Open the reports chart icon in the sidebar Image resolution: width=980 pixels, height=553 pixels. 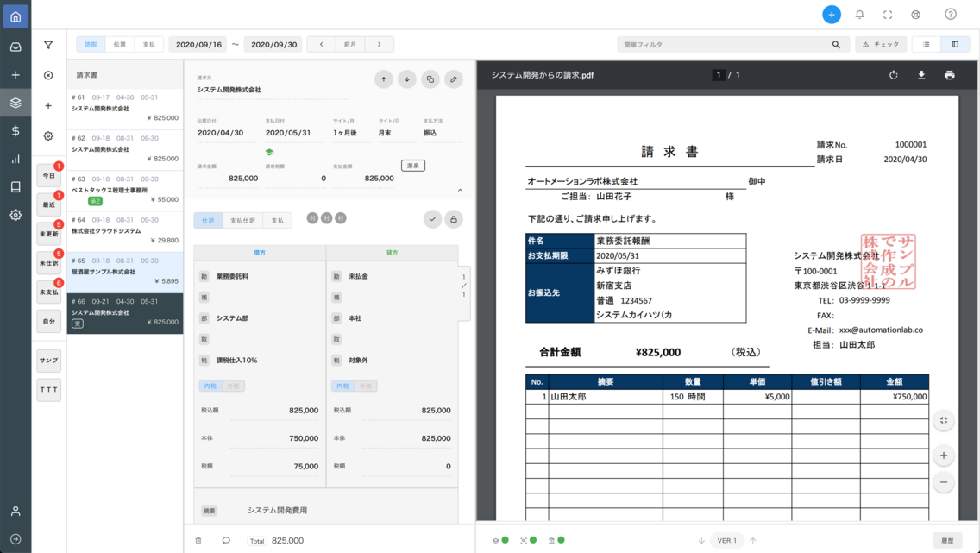pyautogui.click(x=14, y=160)
